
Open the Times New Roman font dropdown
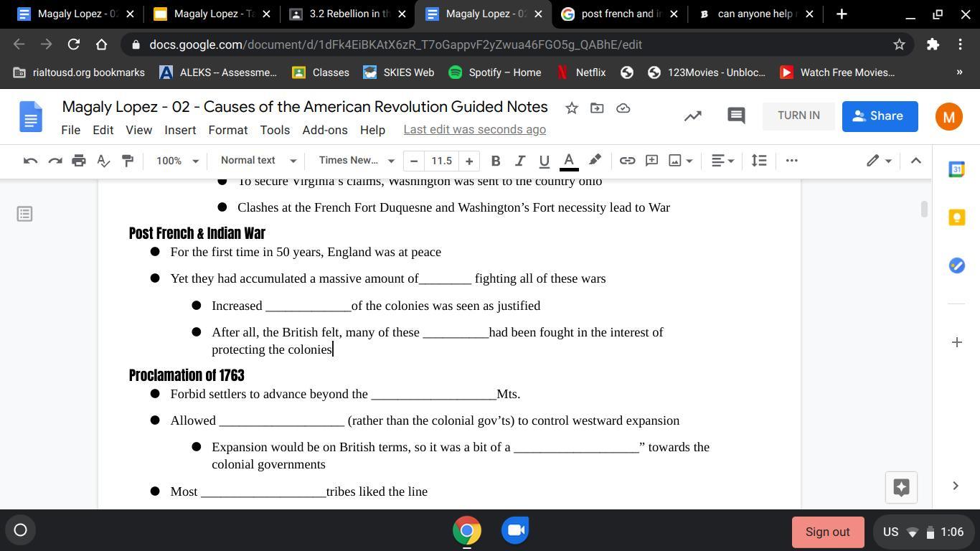point(357,161)
